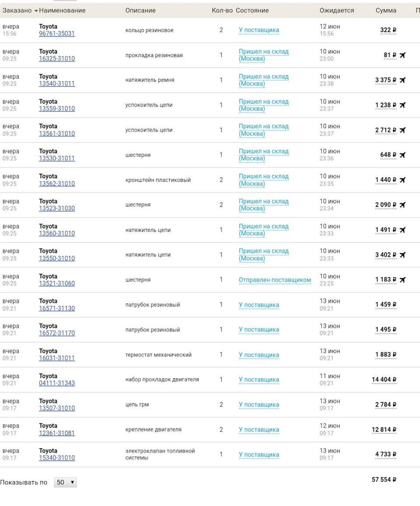Click 'У поставщика' status for thermostat row

(259, 355)
